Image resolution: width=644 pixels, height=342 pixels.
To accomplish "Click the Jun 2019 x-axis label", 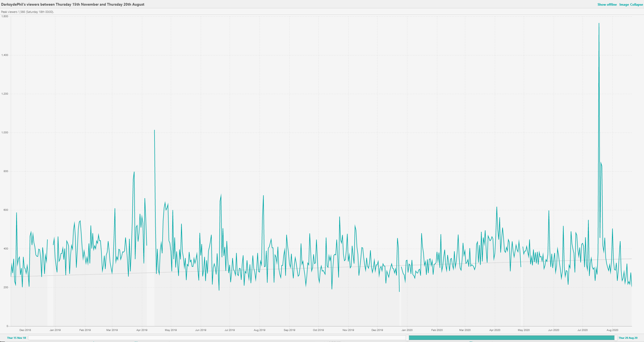I will [201, 330].
